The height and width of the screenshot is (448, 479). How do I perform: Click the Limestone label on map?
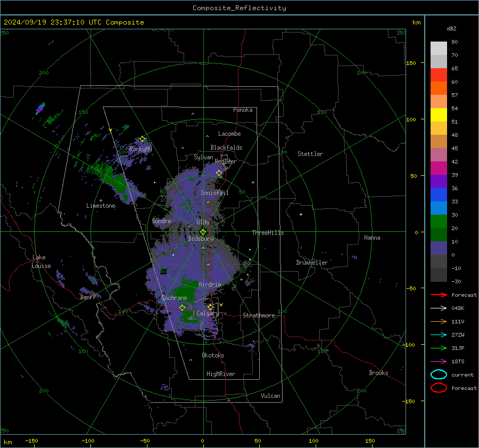pos(101,206)
